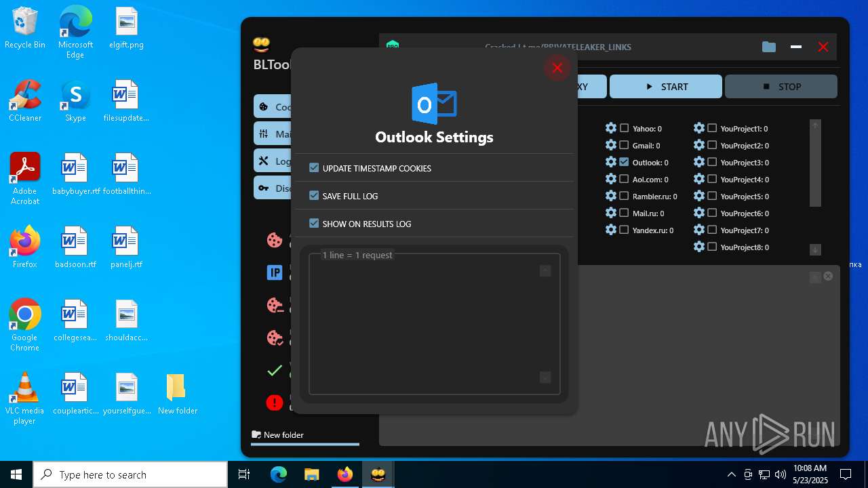Click scroll-up arrow in requests text area
868x488 pixels.
(x=545, y=270)
